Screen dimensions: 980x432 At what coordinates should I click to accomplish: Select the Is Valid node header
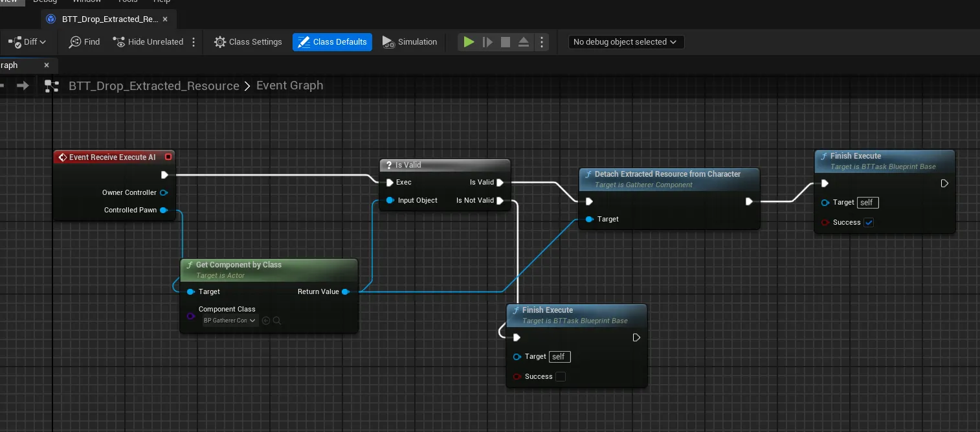[x=445, y=165]
